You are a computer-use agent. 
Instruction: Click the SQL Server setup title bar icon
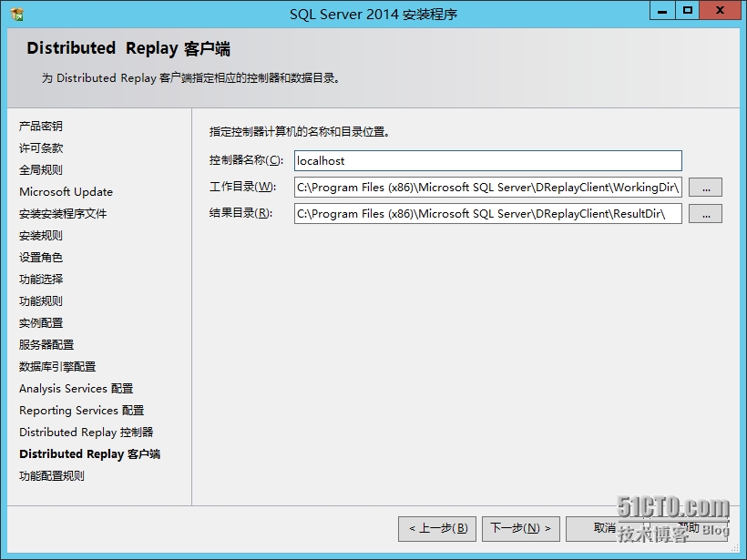[x=17, y=15]
